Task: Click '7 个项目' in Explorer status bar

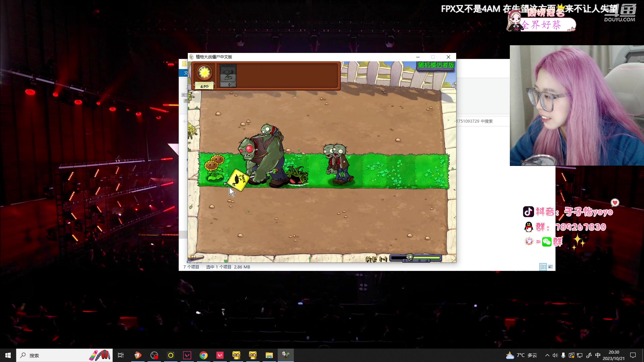Action: (191, 267)
